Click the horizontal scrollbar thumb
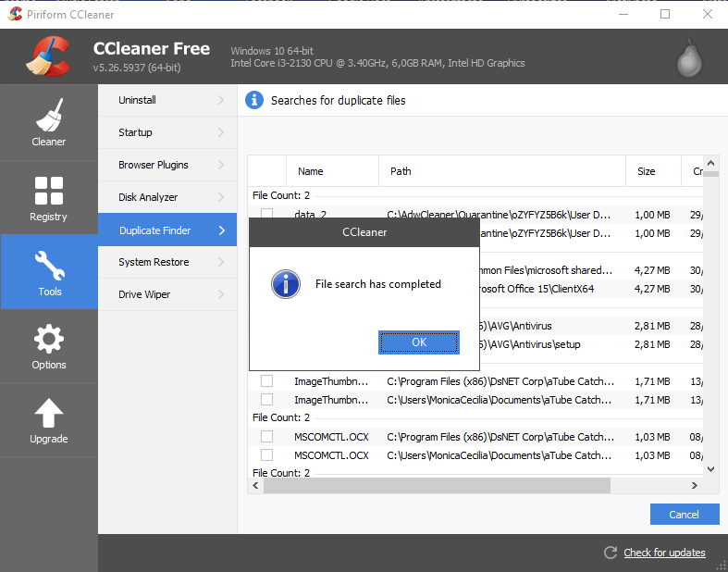This screenshot has height=572, width=728. tap(437, 485)
